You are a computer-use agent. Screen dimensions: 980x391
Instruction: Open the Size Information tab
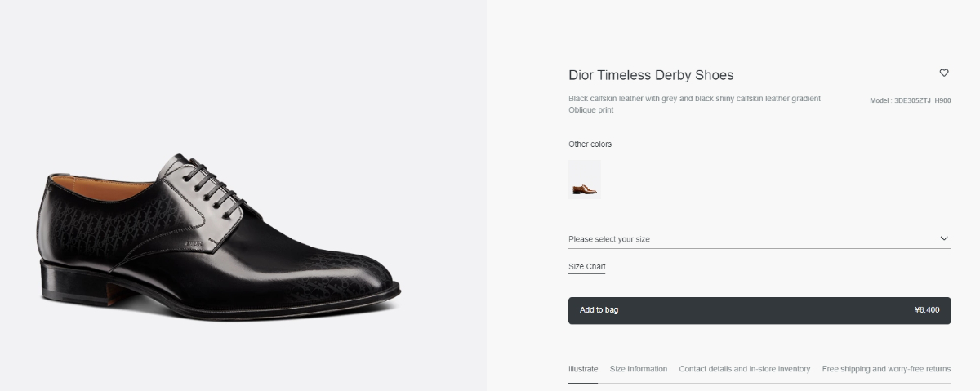[x=638, y=369]
